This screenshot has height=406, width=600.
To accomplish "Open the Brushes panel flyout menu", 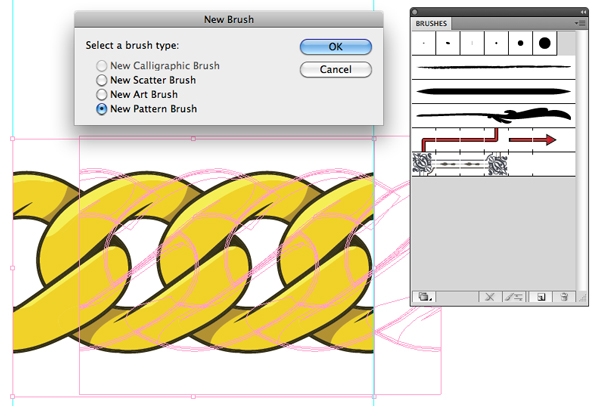I will click(x=580, y=23).
